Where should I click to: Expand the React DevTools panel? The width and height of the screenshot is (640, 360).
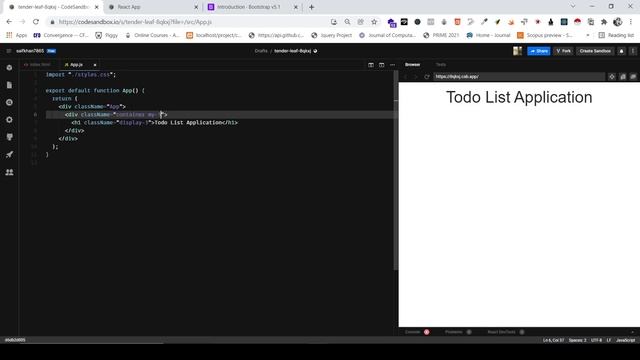click(x=505, y=332)
